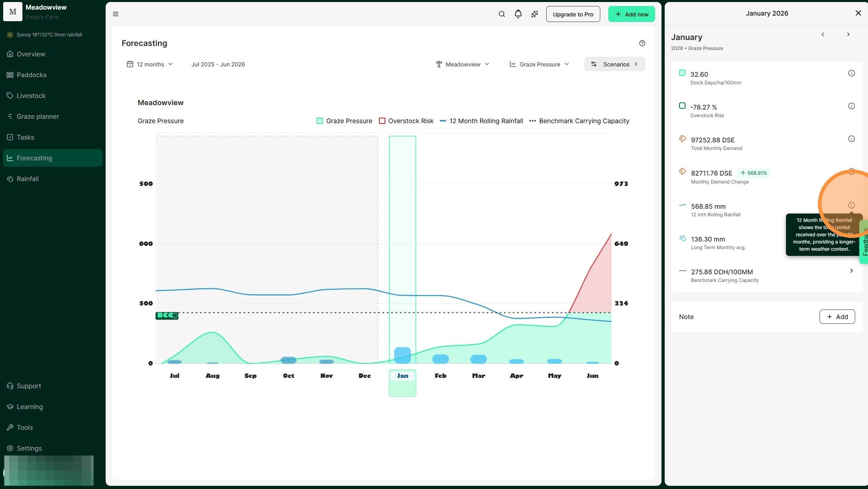868x489 pixels.
Task: Toggle the hamburger sidebar menu icon
Action: click(x=116, y=14)
